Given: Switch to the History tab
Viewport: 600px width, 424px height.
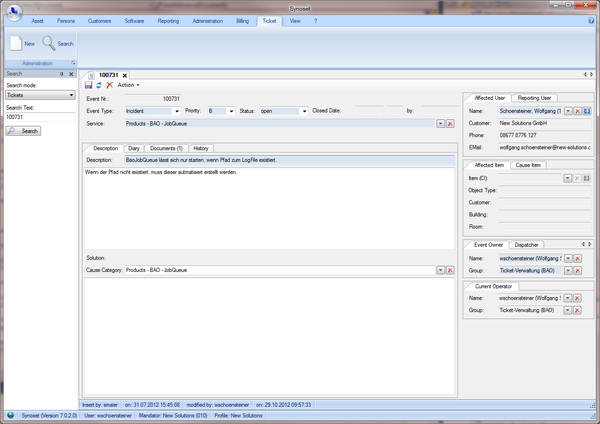Looking at the screenshot, I should click(201, 148).
